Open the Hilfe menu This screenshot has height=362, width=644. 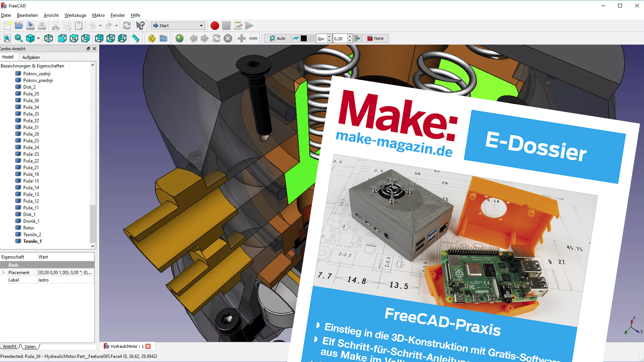point(135,15)
